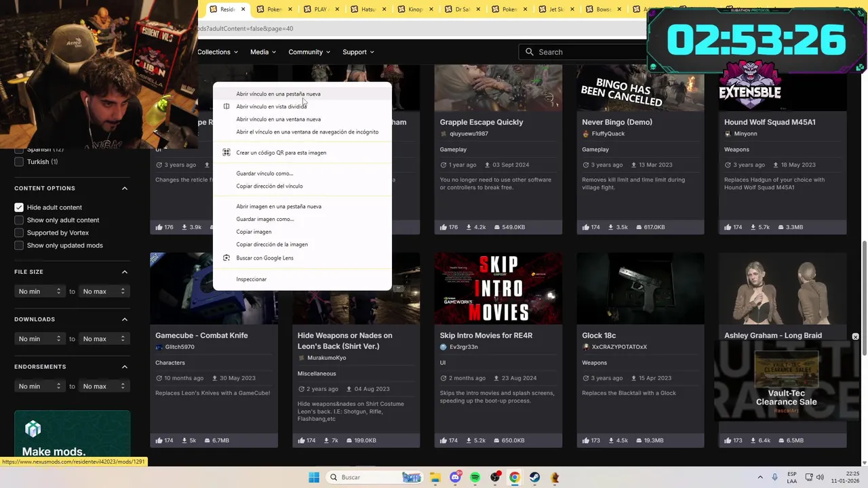Viewport: 868px width, 488px height.
Task: Expand the Collections nav menu
Action: (x=218, y=52)
